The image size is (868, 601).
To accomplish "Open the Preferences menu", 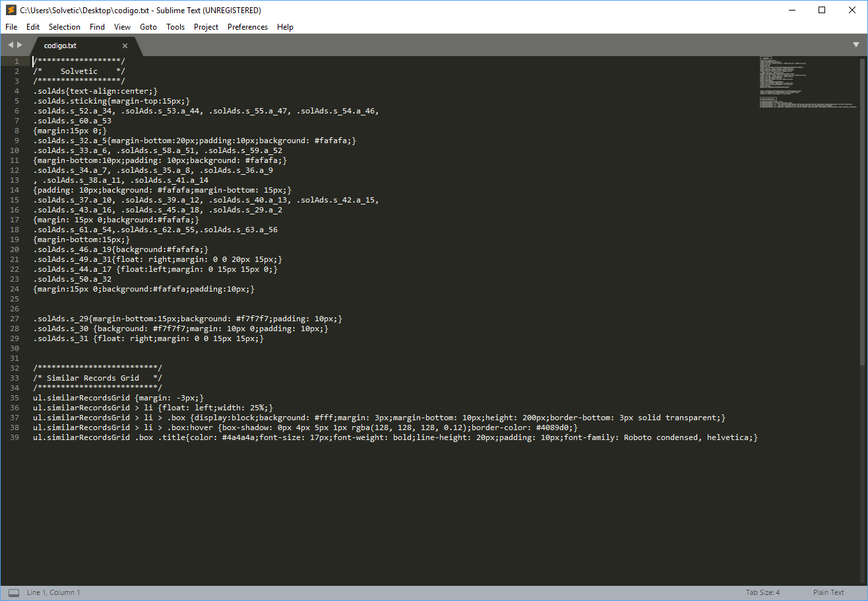I will [247, 27].
